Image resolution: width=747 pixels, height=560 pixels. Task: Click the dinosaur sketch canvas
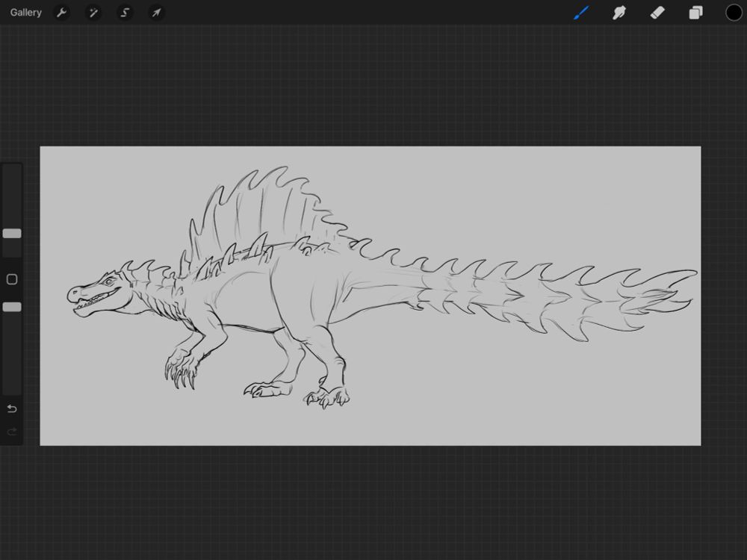coord(371,296)
